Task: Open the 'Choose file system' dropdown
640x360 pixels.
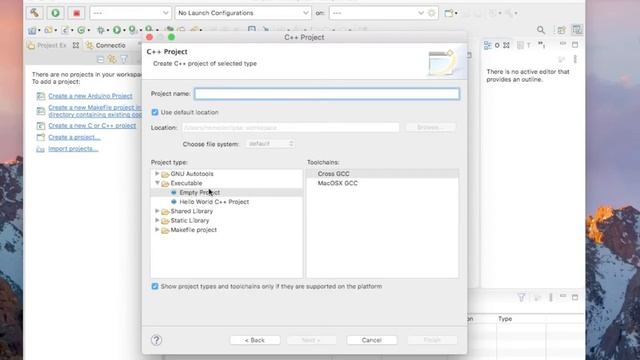Action: point(270,144)
